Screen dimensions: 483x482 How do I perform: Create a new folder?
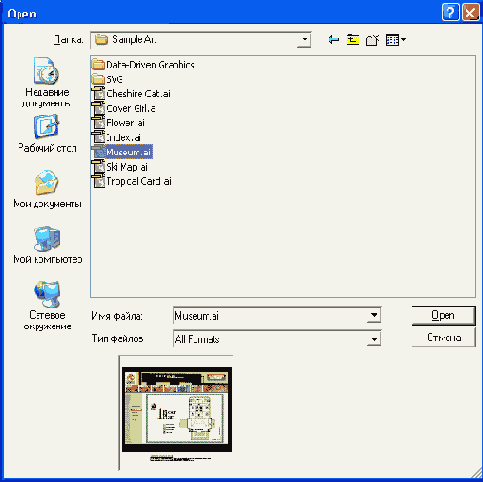coord(372,40)
